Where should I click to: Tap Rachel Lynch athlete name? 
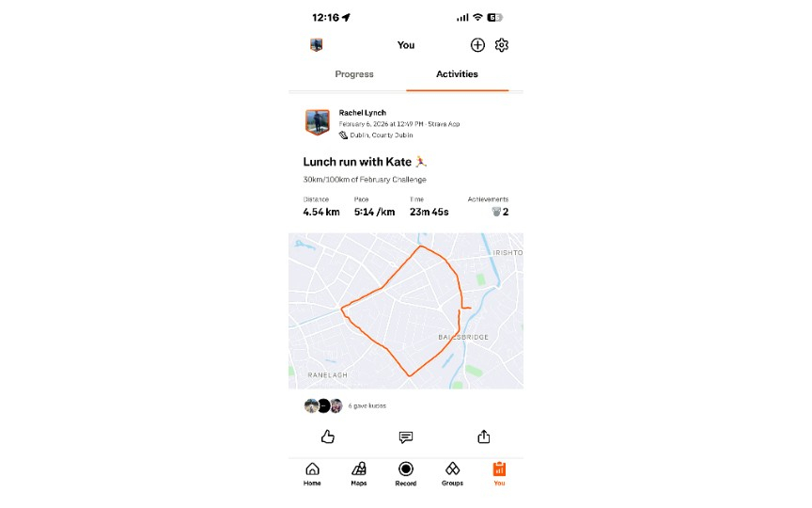coord(363,113)
